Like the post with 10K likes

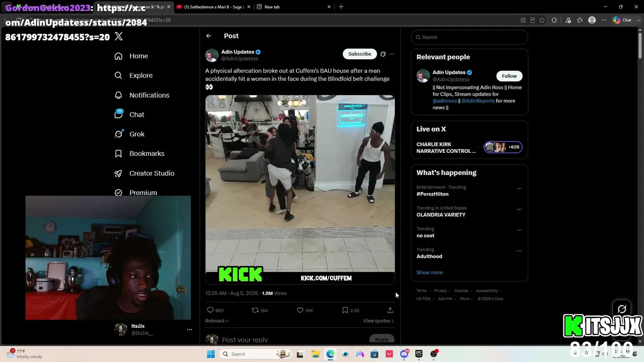click(x=305, y=310)
